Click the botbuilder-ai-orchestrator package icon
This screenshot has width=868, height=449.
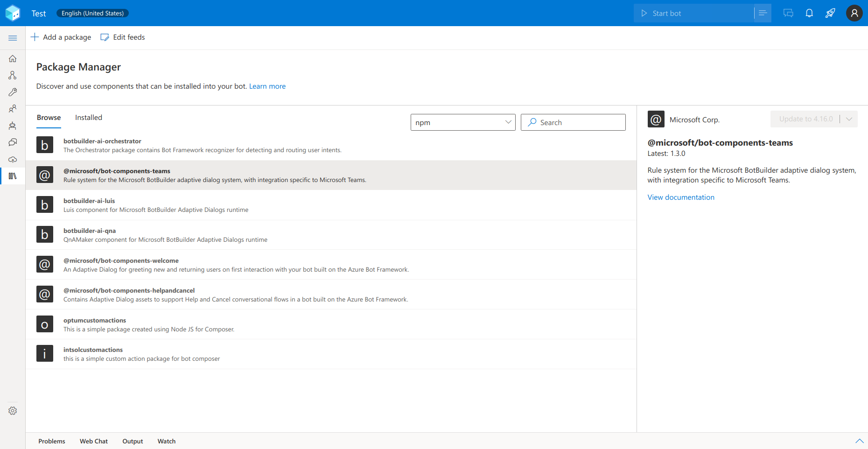[45, 145]
